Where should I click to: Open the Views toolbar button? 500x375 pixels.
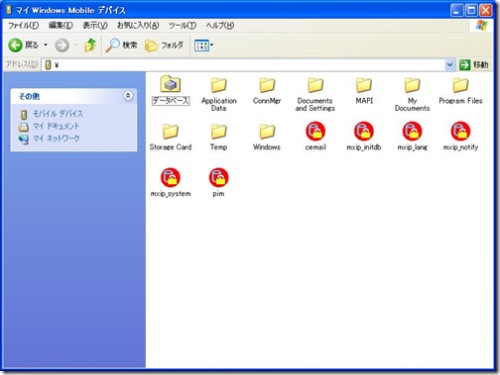(x=203, y=45)
